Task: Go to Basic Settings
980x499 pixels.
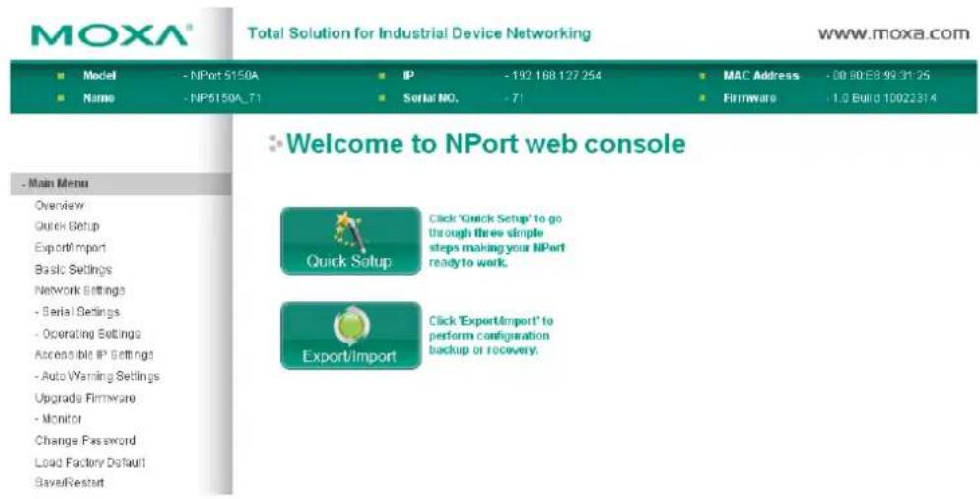Action: click(74, 270)
